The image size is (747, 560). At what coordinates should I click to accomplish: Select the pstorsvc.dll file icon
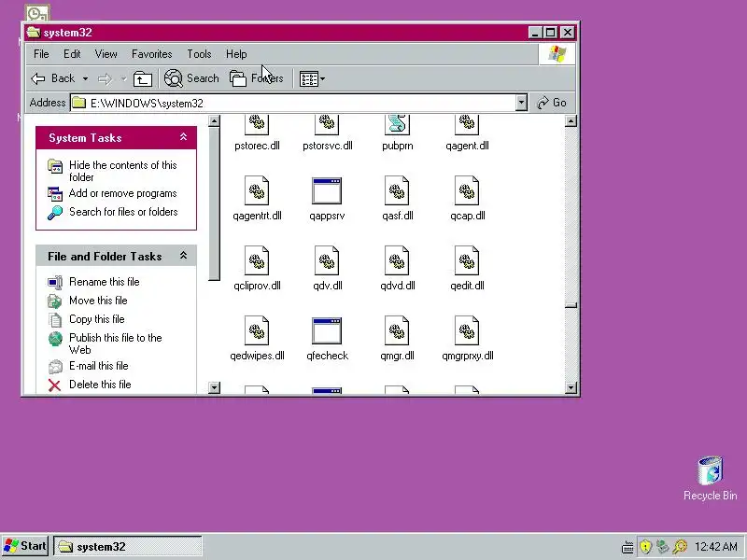(x=327, y=125)
